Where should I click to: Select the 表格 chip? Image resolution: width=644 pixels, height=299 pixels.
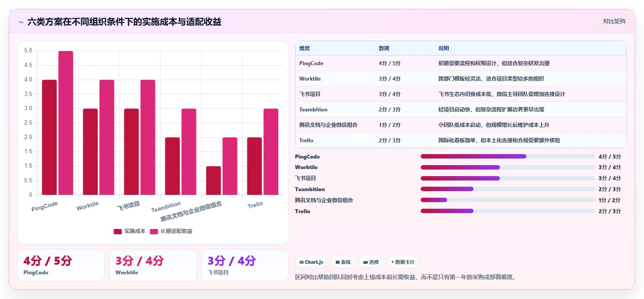tap(343, 262)
